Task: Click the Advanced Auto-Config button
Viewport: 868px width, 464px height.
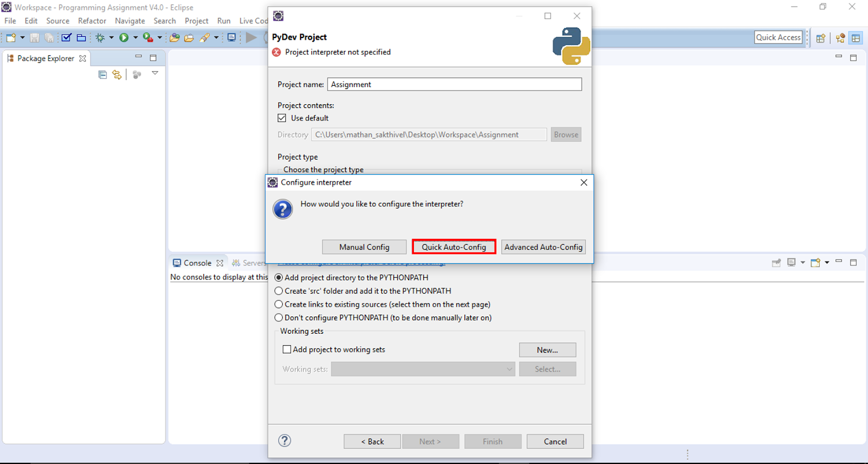Action: pyautogui.click(x=544, y=247)
